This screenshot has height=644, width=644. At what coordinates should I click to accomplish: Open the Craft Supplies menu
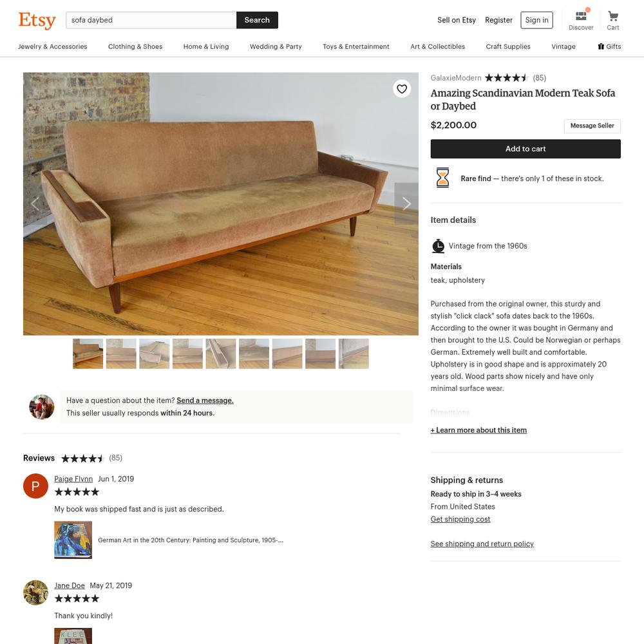click(x=508, y=46)
